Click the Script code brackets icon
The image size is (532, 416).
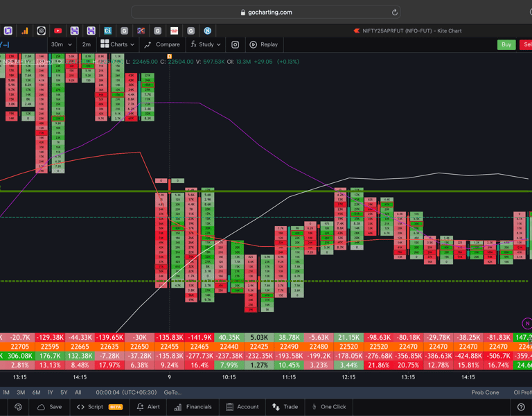tap(80, 407)
